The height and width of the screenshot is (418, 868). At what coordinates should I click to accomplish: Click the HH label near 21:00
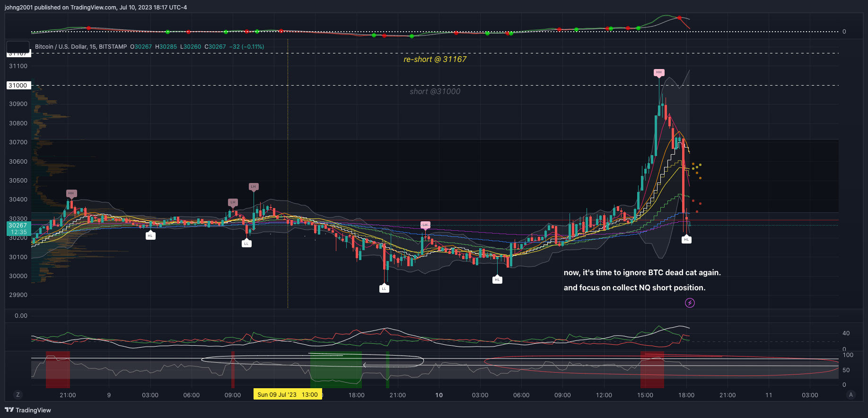coord(71,193)
